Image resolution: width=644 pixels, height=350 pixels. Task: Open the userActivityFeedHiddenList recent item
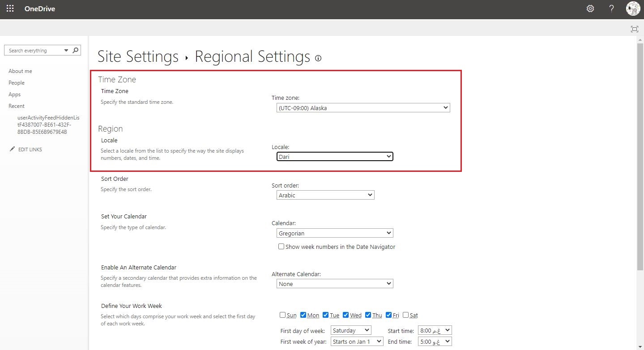(x=48, y=124)
